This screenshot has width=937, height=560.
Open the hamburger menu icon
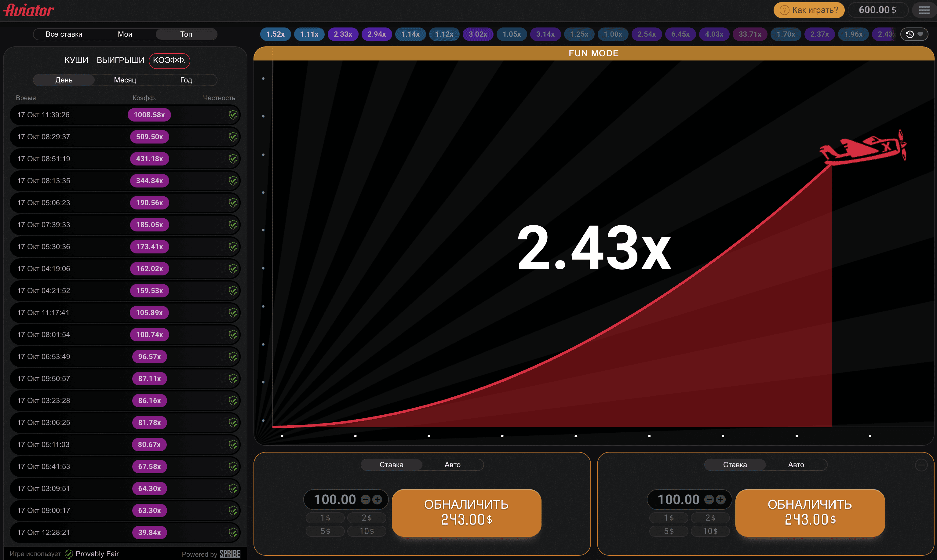(924, 10)
